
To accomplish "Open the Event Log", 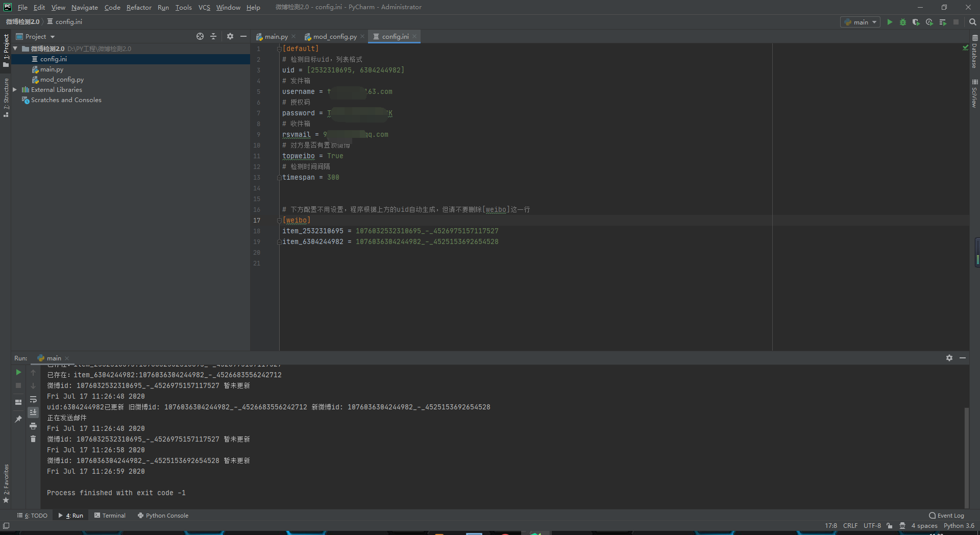I will pos(946,516).
